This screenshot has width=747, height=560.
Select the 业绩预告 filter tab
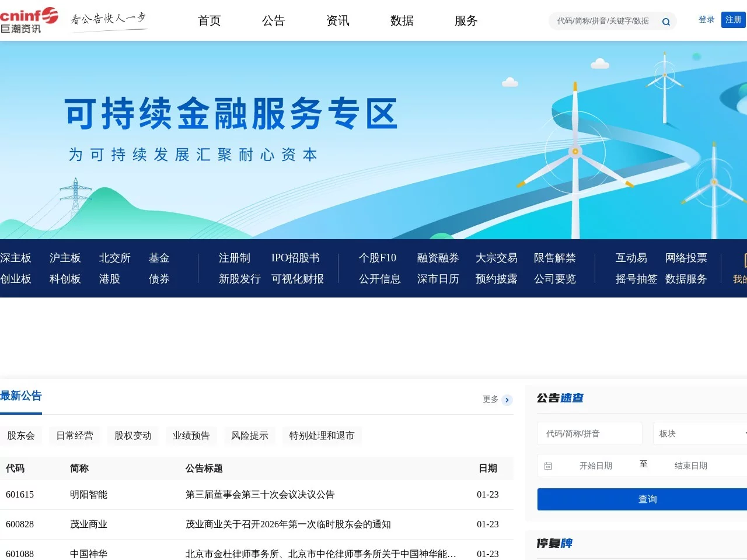click(191, 436)
